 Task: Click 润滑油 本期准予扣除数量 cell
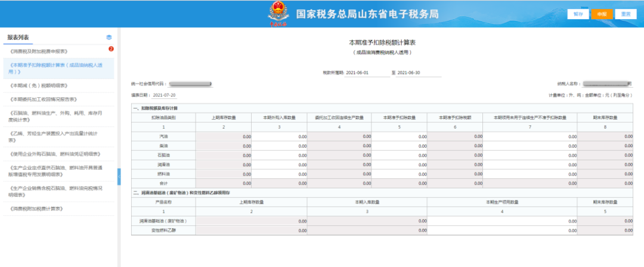399,164
